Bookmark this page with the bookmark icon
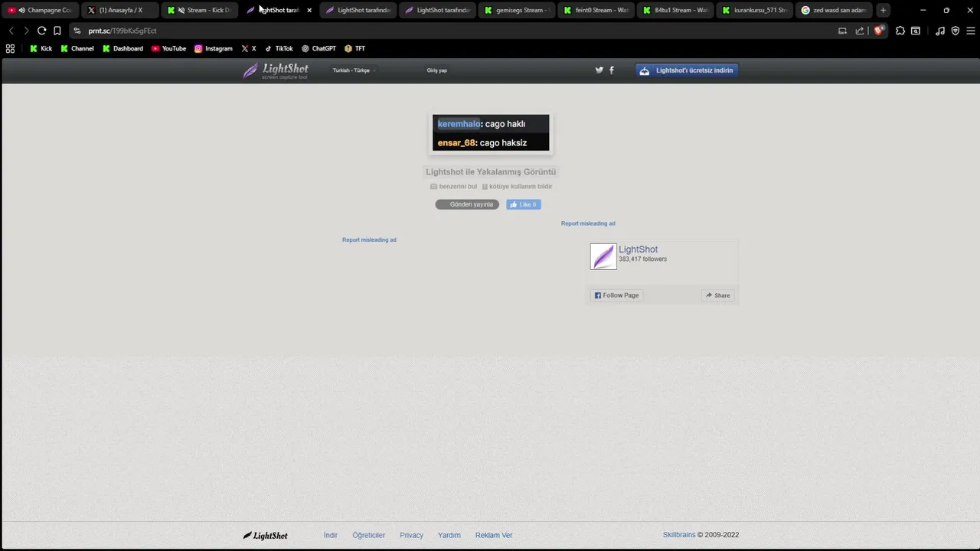Screen dimensions: 980x551 (x=57, y=31)
